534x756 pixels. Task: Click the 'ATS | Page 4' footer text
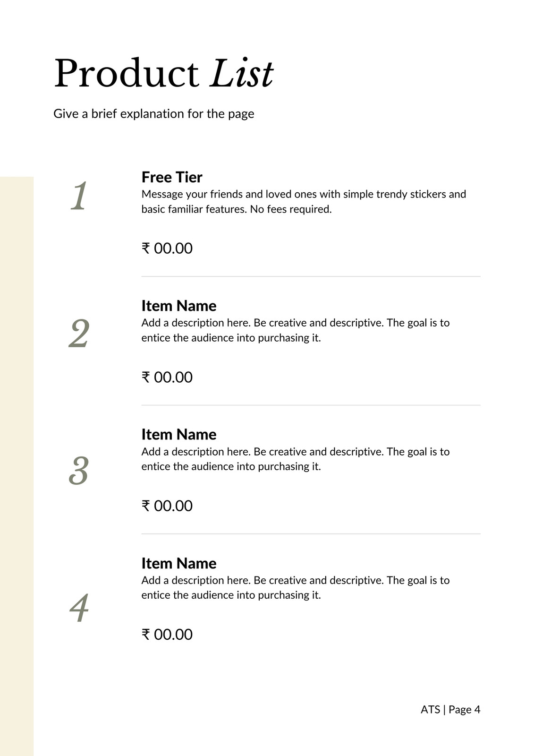pos(450,710)
